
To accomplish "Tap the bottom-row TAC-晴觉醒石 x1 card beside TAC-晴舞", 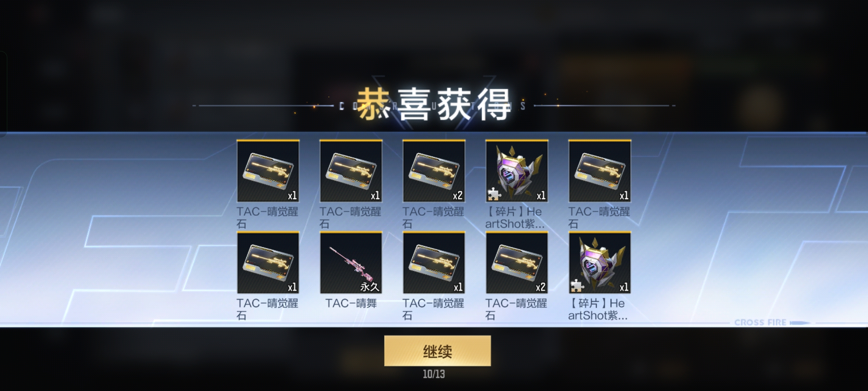I will [x=434, y=262].
